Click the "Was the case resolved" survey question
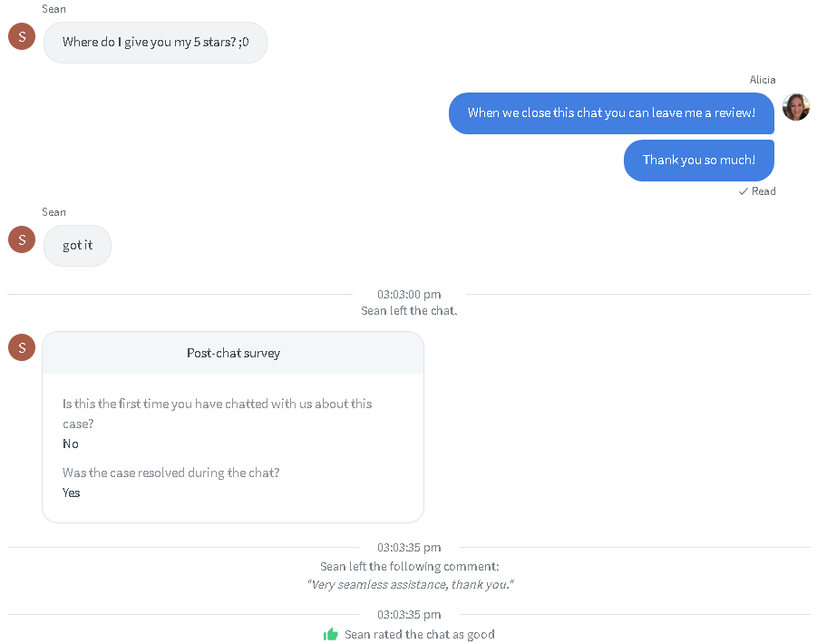The width and height of the screenshot is (817, 644). pyautogui.click(x=170, y=473)
